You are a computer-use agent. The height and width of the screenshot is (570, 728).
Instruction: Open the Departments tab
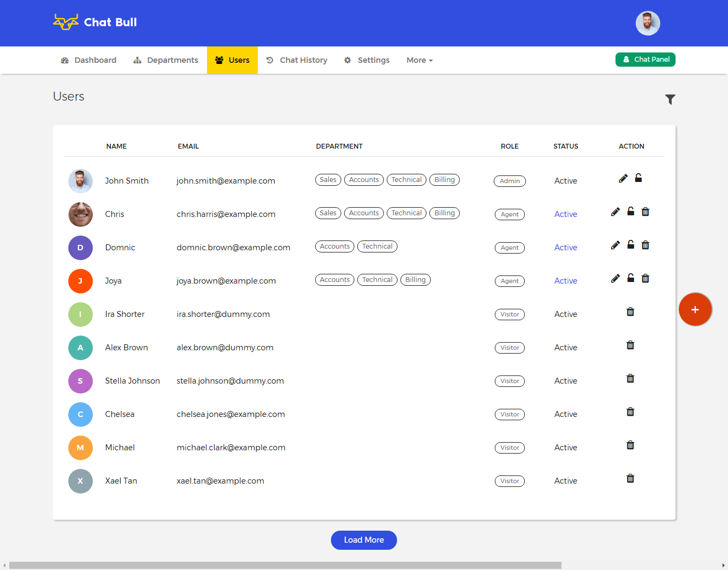(x=165, y=60)
